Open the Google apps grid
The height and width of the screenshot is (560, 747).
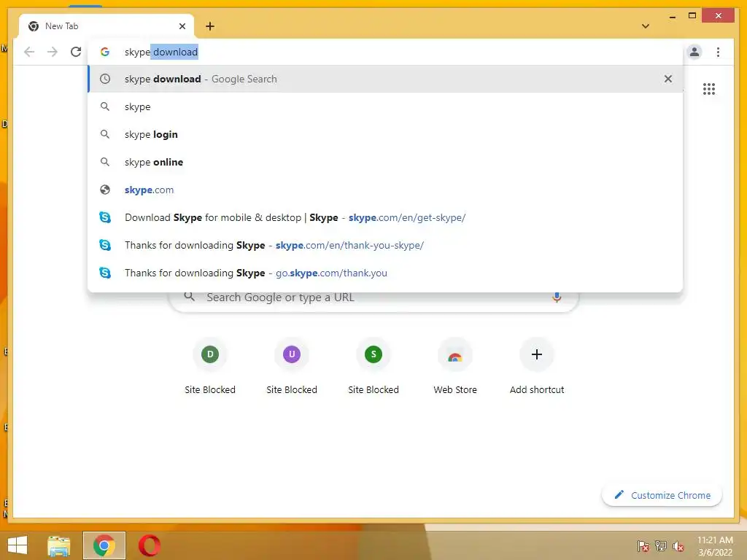coord(709,89)
